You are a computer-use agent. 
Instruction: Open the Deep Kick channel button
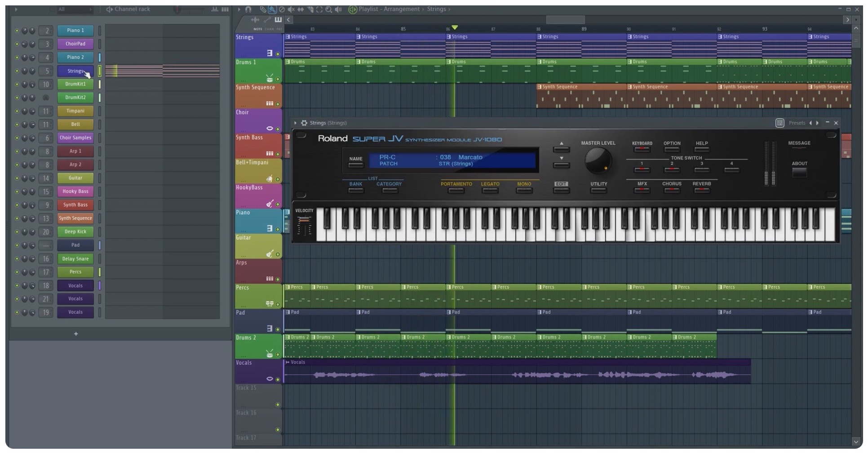[75, 232]
